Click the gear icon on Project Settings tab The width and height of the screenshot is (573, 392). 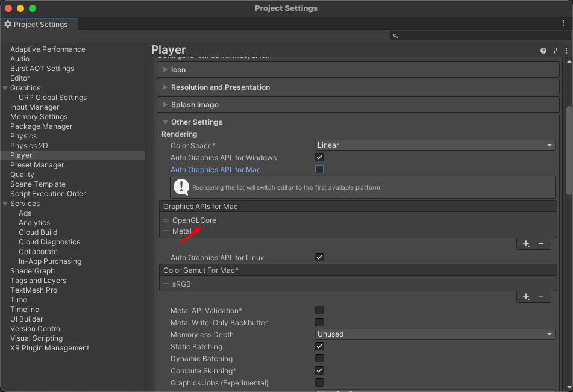pyautogui.click(x=8, y=24)
